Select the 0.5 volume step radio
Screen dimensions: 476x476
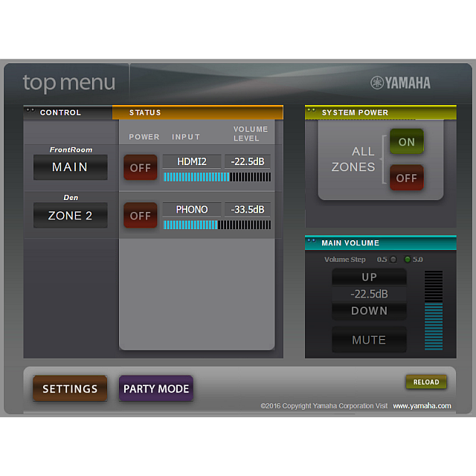(x=393, y=260)
